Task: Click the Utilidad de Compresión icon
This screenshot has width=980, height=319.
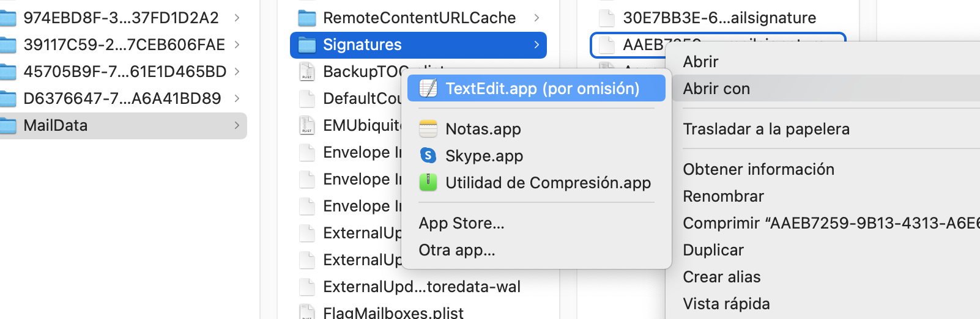Action: (x=428, y=183)
